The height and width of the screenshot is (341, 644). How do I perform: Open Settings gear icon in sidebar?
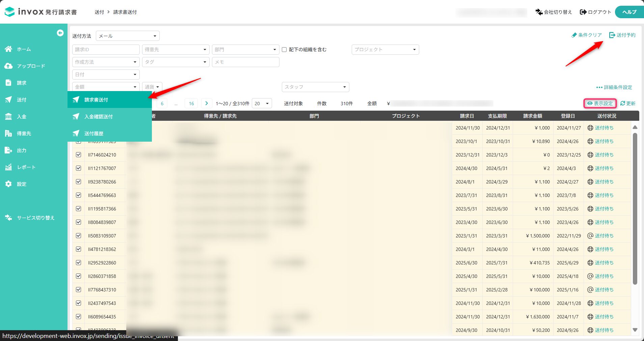8,184
